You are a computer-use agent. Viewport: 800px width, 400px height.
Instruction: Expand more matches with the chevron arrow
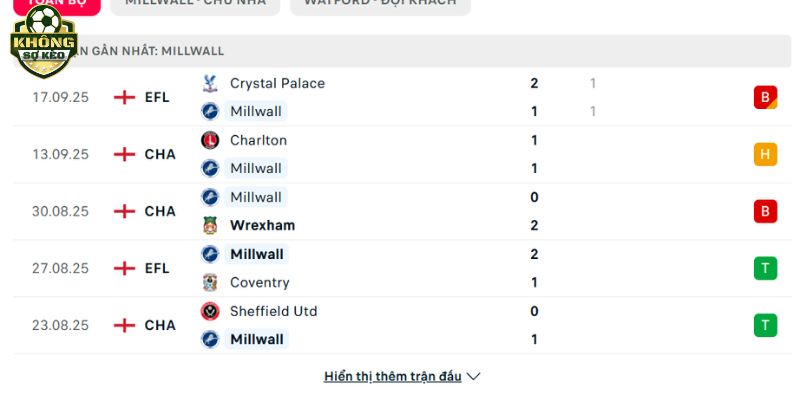click(x=473, y=377)
